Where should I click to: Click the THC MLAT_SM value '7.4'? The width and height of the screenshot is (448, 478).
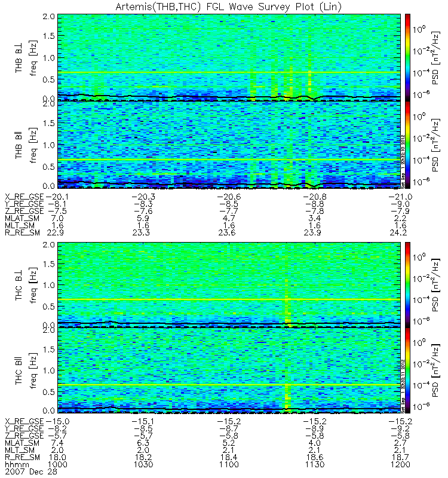pyautogui.click(x=57, y=443)
